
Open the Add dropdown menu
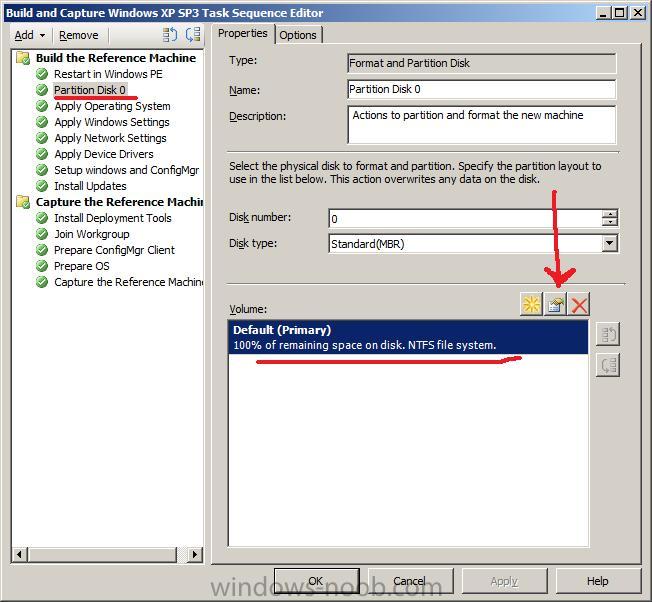(30, 35)
